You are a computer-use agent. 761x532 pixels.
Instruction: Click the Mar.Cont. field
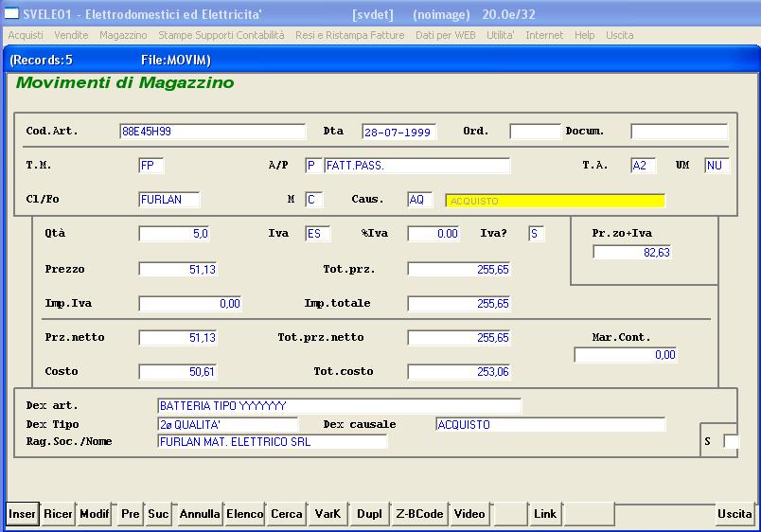tap(626, 355)
